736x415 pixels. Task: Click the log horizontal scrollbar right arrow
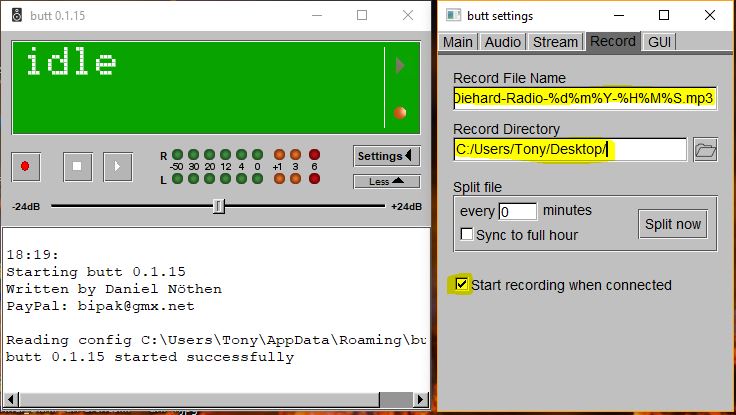(x=421, y=400)
